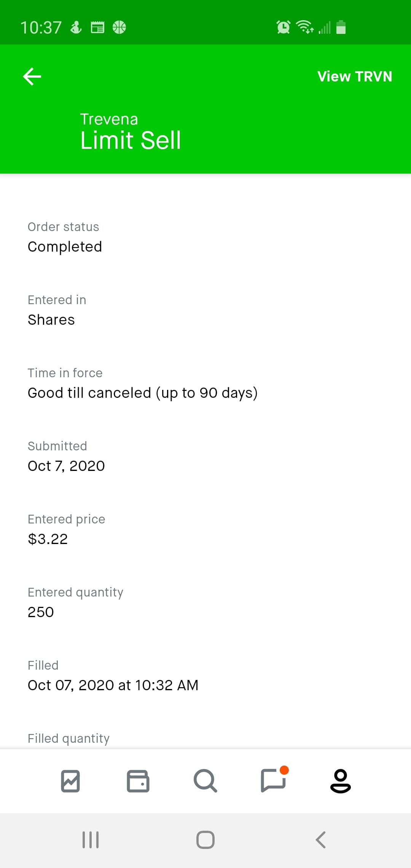Open the account profile tab
Screen dimensions: 411x868
point(340,781)
